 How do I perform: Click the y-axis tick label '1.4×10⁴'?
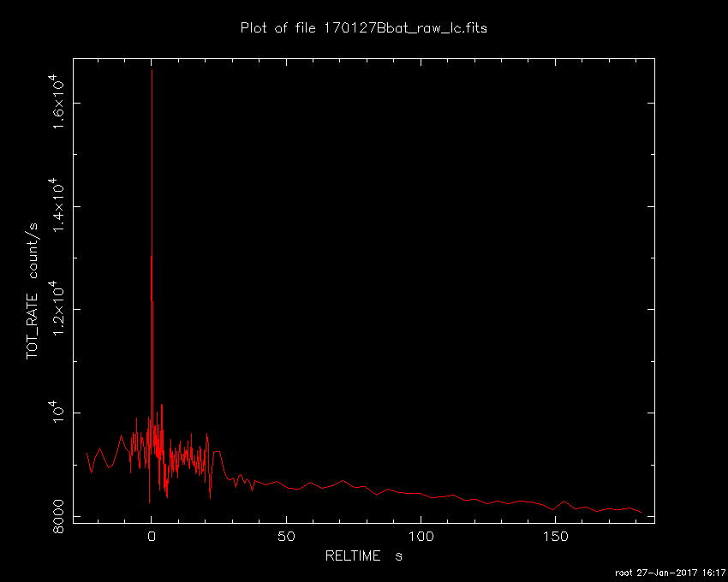(57, 206)
